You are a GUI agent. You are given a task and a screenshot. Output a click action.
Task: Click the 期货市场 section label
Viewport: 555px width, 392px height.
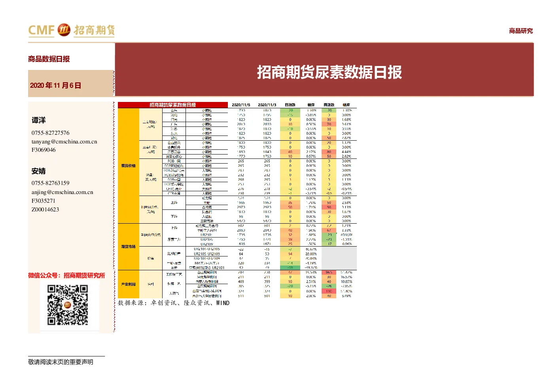click(129, 247)
